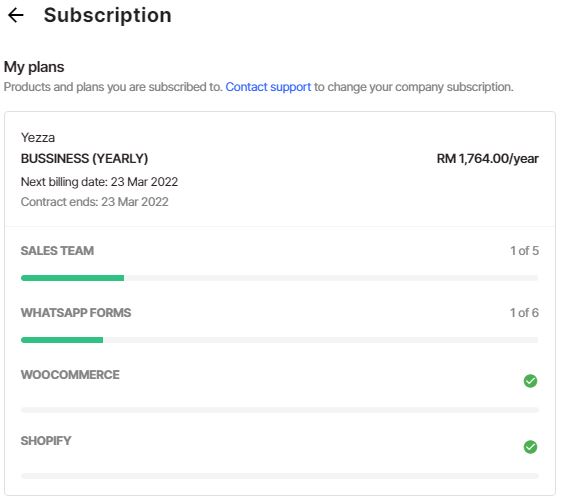Viewport: 562px width, 501px height.
Task: Click the back arrow icon
Action: [16, 15]
